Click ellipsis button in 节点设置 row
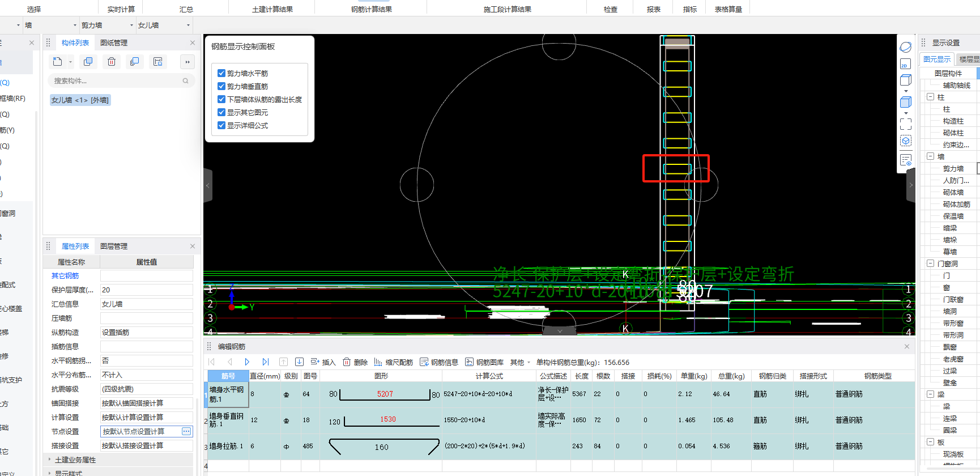 tap(186, 431)
